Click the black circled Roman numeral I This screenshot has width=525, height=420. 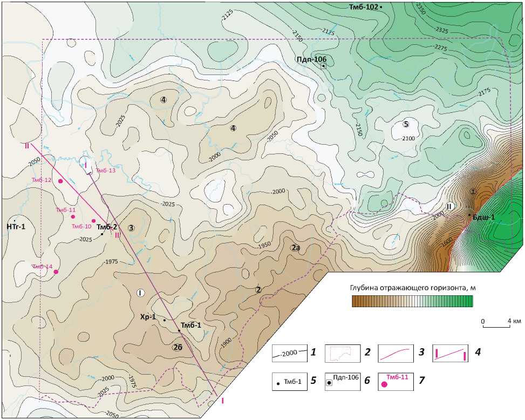click(x=140, y=293)
